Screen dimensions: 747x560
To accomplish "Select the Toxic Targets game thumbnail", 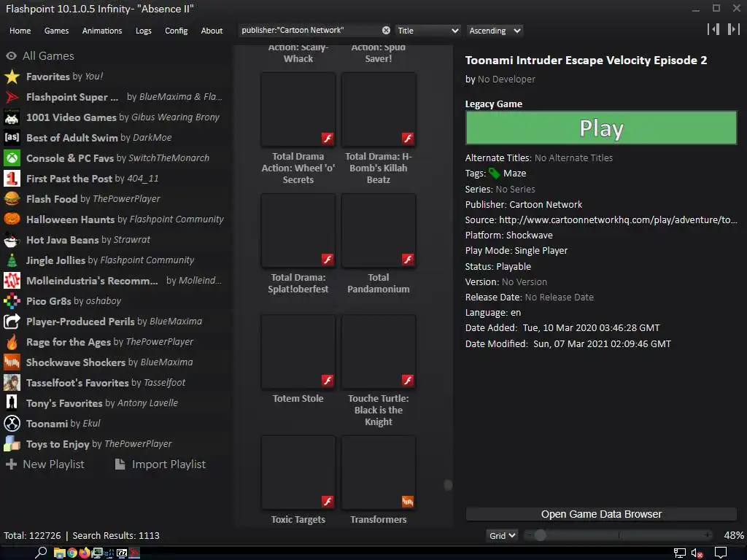I will [x=298, y=472].
